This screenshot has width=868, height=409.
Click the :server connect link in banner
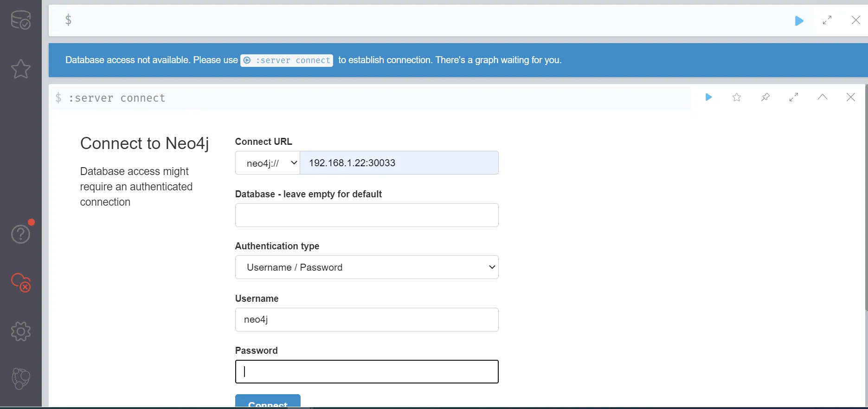click(287, 60)
